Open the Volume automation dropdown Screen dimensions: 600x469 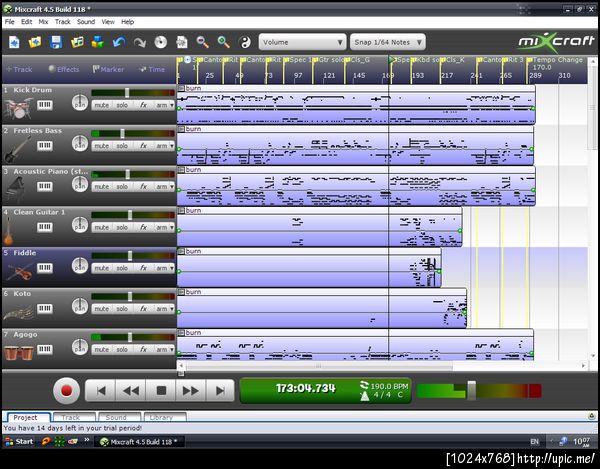pos(302,42)
